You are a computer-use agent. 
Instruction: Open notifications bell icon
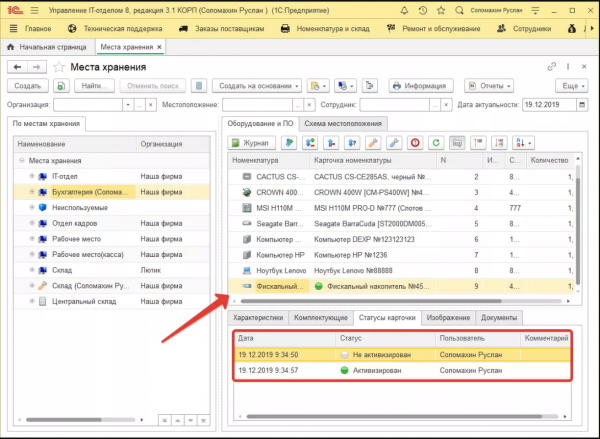pyautogui.click(x=404, y=10)
